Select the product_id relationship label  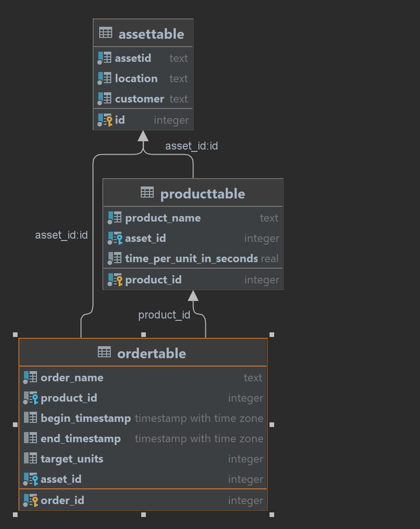[164, 314]
